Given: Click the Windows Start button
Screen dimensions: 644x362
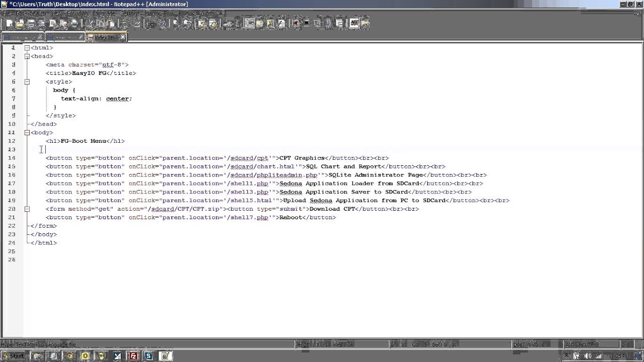Looking at the screenshot, I should [x=13, y=356].
